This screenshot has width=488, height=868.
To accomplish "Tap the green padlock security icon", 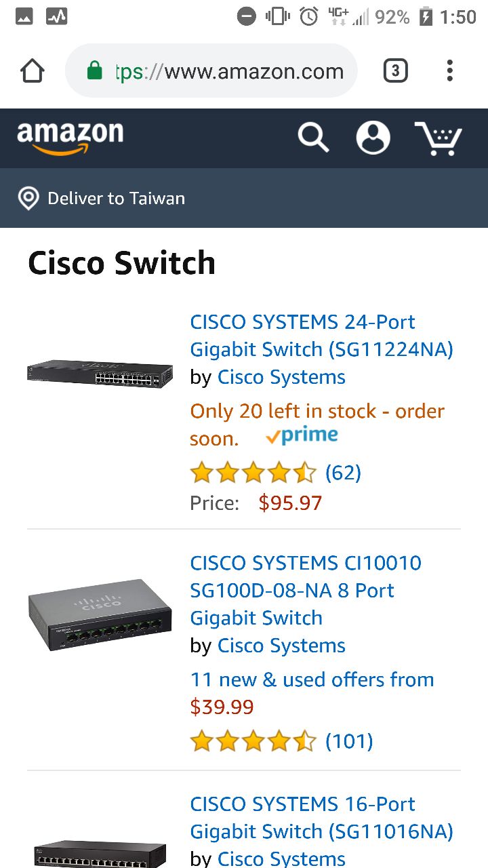I will 95,71.
